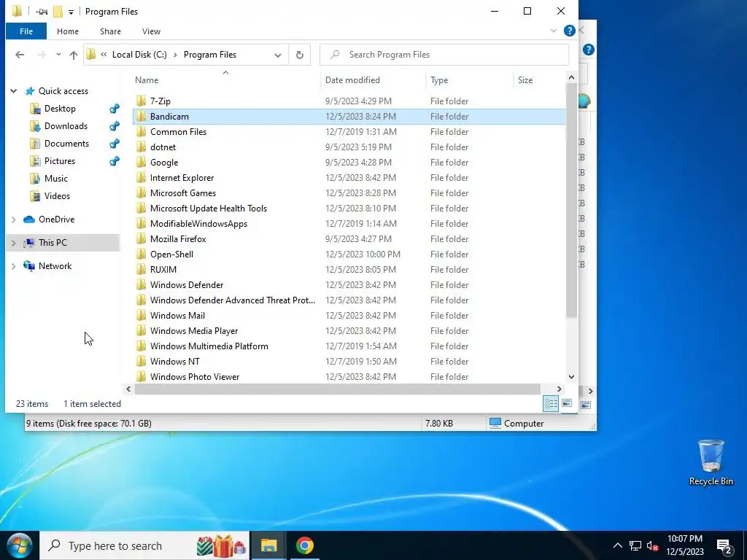This screenshot has width=747, height=560.
Task: Select the Open-Shell folder
Action: coord(171,254)
